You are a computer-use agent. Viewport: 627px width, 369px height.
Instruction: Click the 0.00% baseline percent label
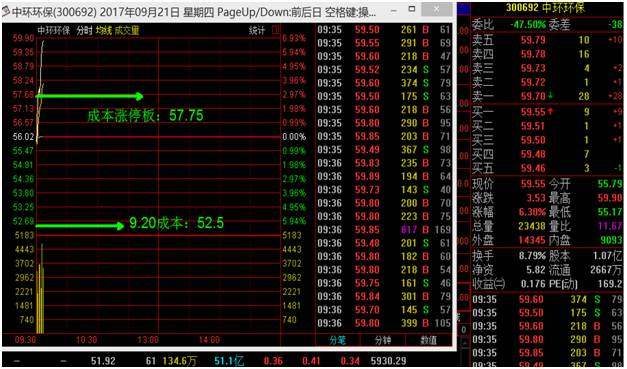[294, 137]
